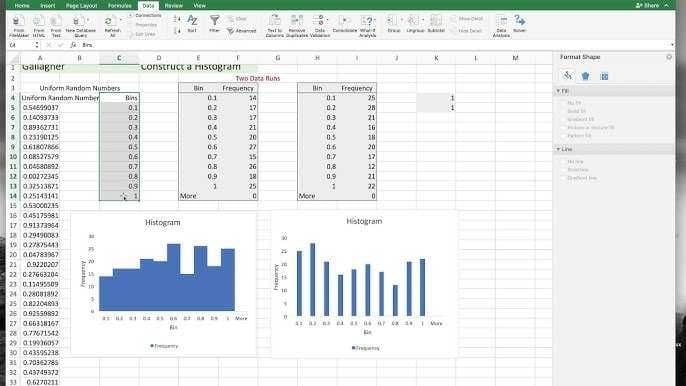This screenshot has height=386, width=686.
Task: Click the formula bar showing Bins
Action: (x=376, y=45)
